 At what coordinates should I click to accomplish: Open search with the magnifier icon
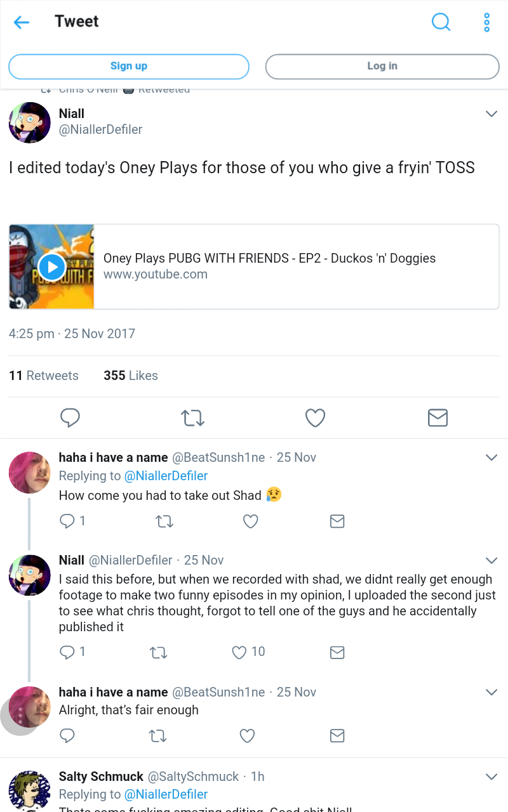click(x=441, y=22)
